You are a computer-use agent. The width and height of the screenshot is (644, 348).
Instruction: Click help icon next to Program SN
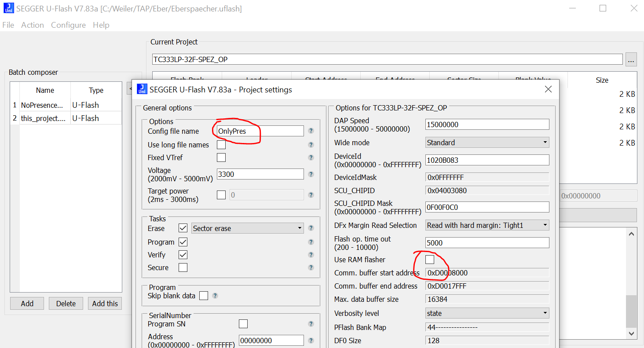[x=311, y=324]
